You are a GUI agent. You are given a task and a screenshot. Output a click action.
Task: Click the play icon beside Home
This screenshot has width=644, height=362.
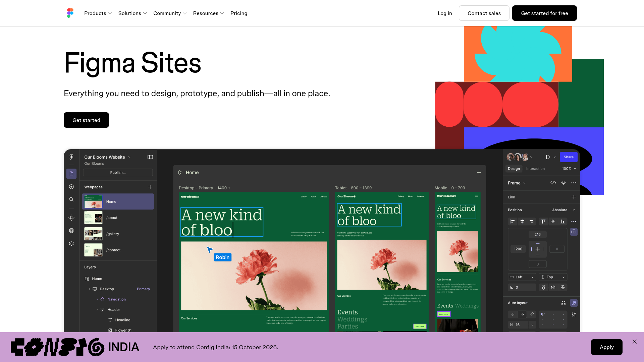180,172
